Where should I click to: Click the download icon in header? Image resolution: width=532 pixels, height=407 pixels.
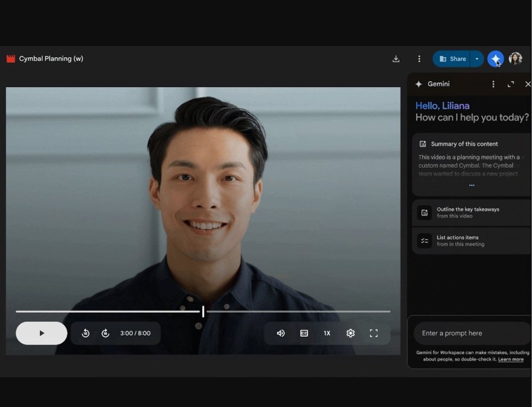click(x=396, y=59)
